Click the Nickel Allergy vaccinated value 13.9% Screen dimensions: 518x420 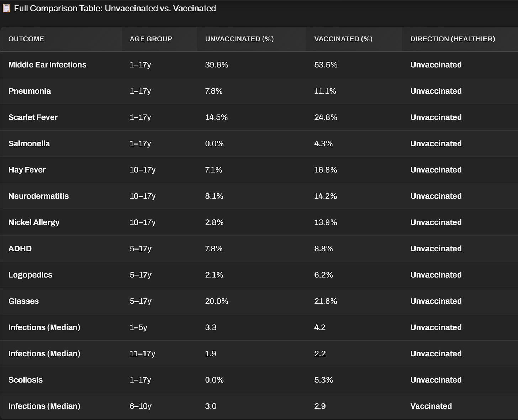[326, 222]
